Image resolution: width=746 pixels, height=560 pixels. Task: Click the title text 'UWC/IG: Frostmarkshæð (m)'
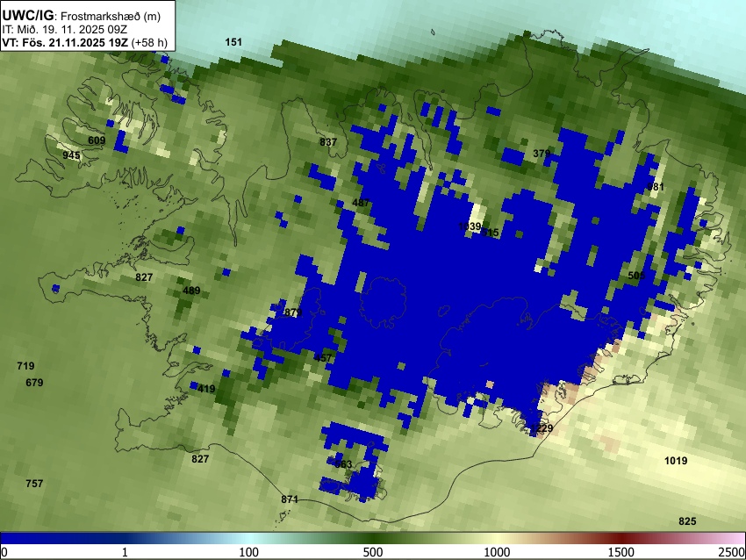coord(81,16)
